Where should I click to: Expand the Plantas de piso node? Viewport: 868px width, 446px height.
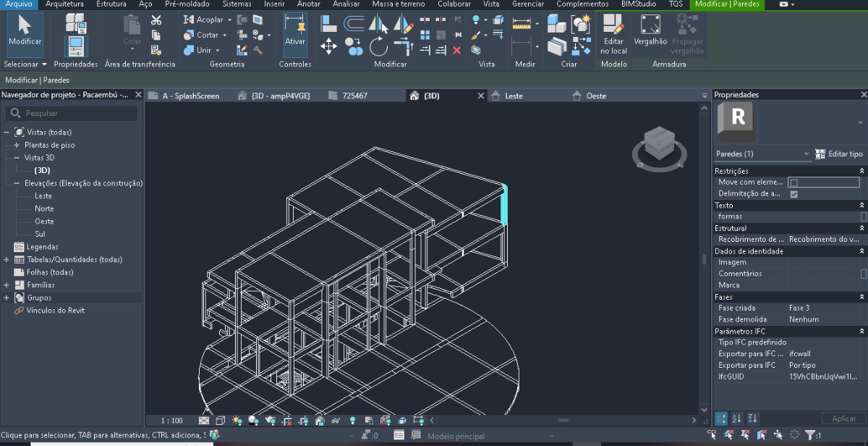tap(17, 145)
